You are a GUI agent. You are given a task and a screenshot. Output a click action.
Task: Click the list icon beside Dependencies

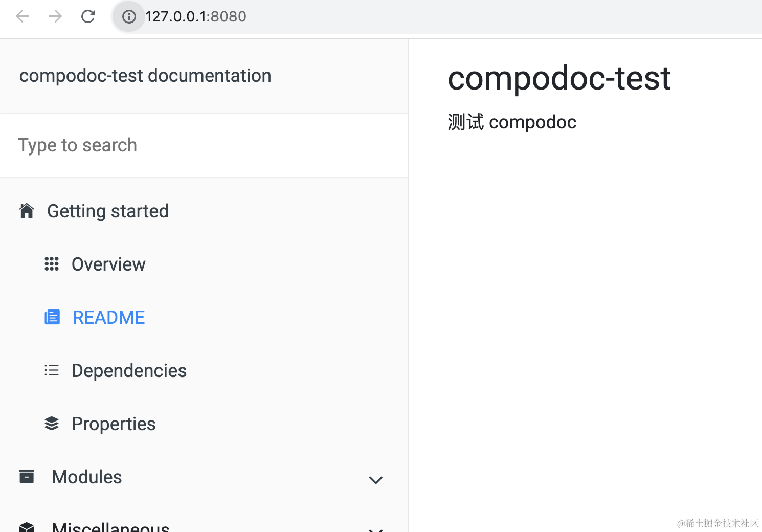[x=52, y=370]
